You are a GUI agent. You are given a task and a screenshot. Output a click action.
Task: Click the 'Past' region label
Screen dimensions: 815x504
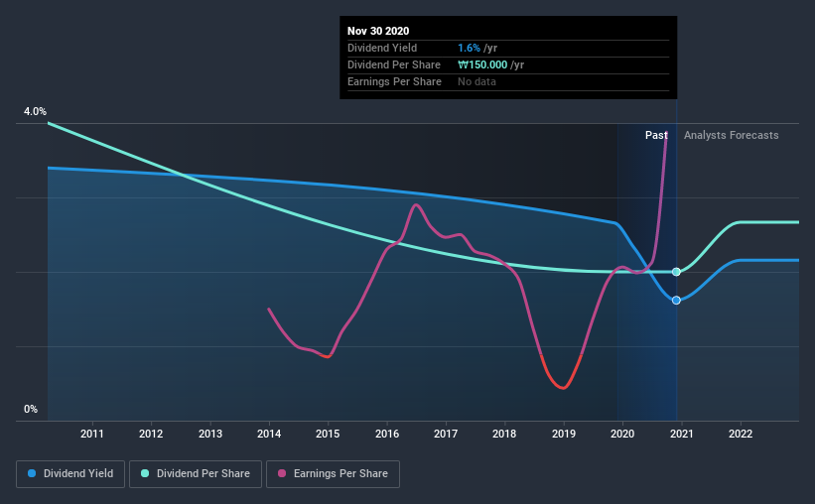click(656, 135)
